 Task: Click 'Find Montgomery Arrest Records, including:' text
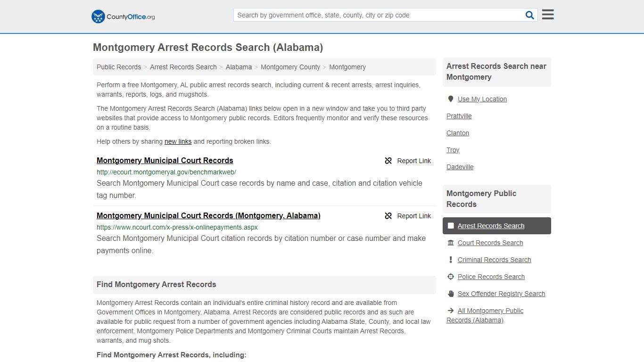tap(172, 355)
